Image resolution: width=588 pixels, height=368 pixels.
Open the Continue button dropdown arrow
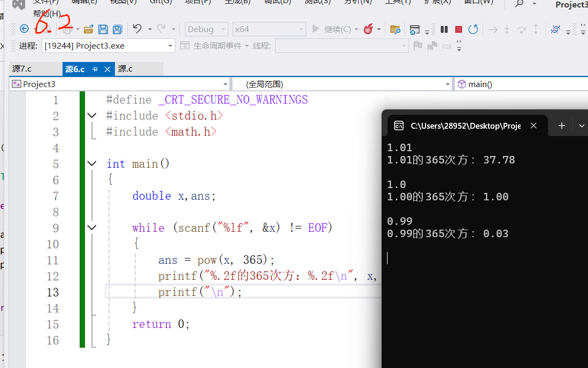coord(356,29)
